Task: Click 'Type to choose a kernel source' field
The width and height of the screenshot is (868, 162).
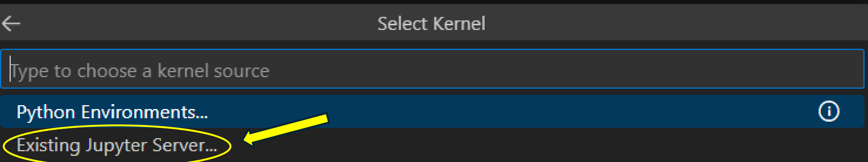Action: pyautogui.click(x=432, y=69)
